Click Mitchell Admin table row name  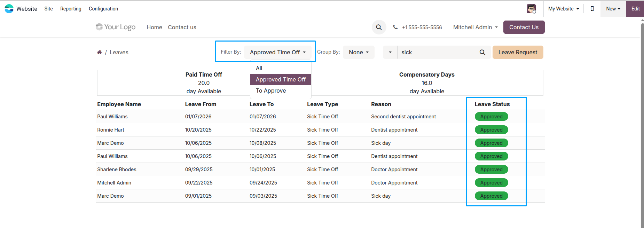coord(114,183)
